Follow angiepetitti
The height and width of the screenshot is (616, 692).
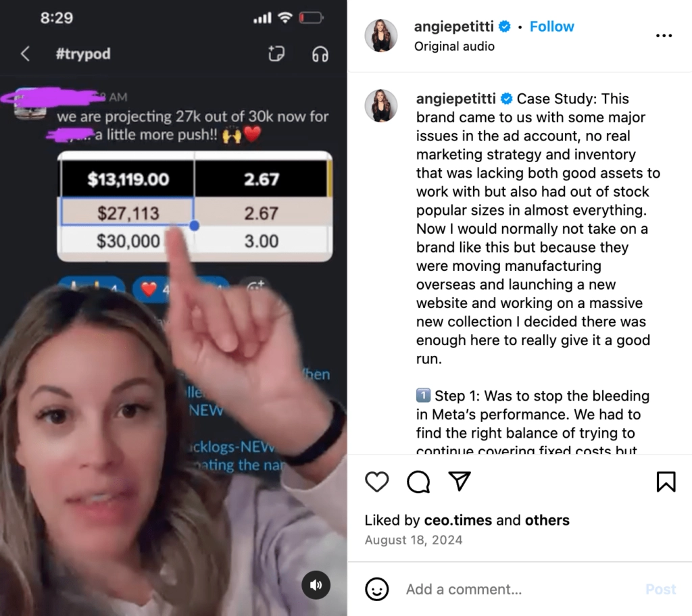(551, 26)
